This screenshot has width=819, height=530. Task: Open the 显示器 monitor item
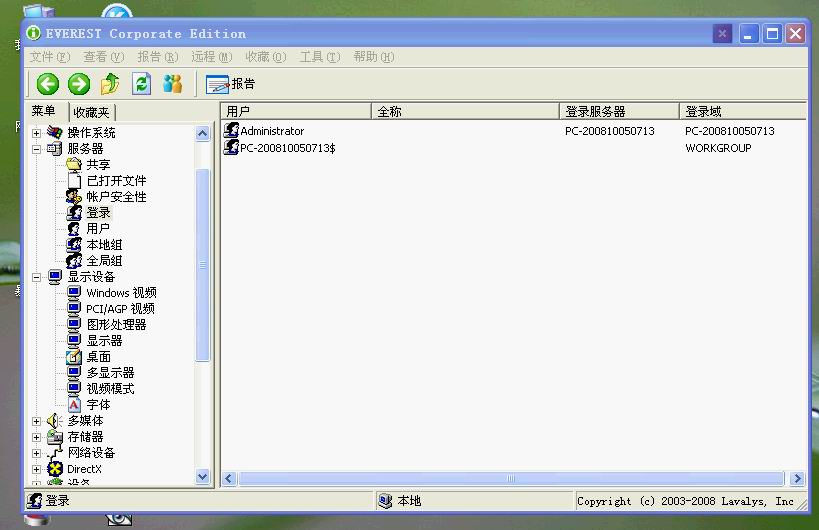[x=104, y=341]
